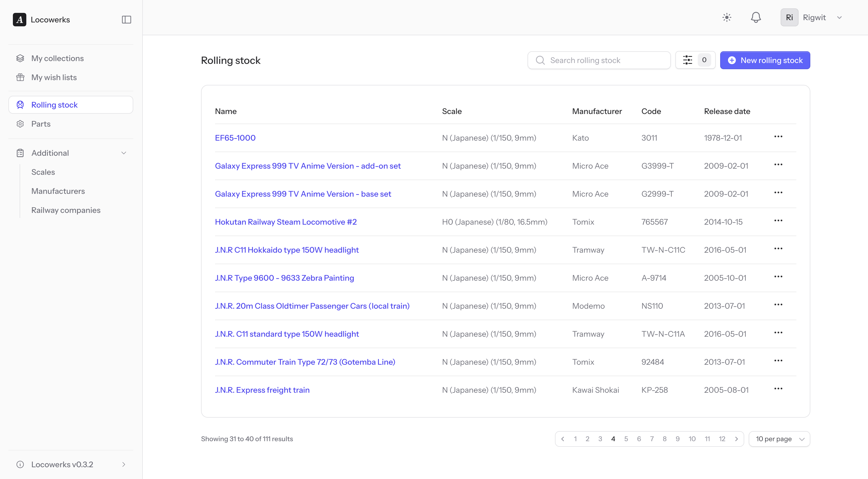Open actions menu for NS110 row
Viewport: 868px width, 479px height.
[778, 304]
